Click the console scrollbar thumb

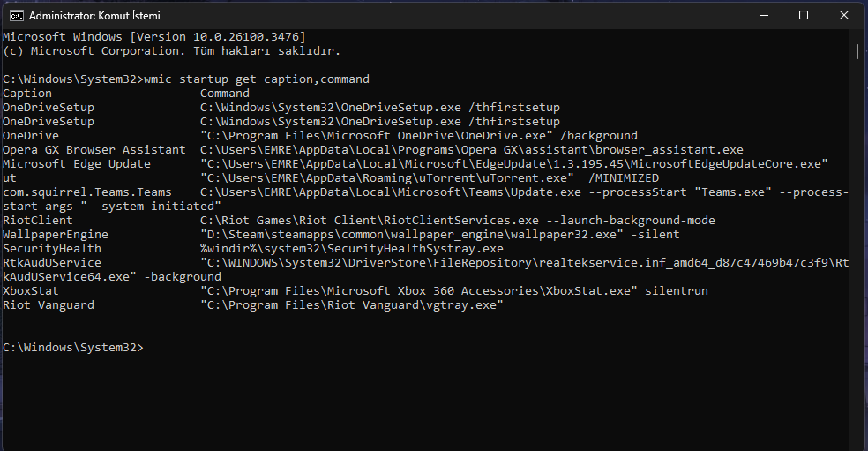tap(857, 50)
